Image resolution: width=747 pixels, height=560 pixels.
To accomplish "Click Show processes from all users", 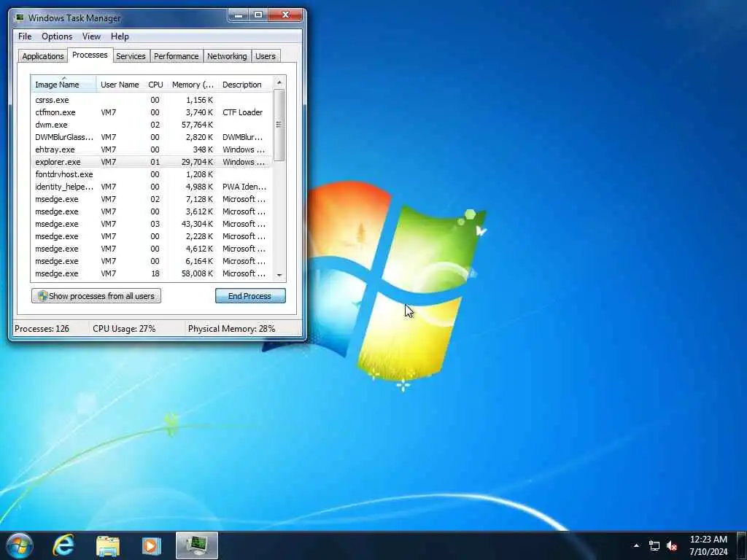I will (x=96, y=296).
